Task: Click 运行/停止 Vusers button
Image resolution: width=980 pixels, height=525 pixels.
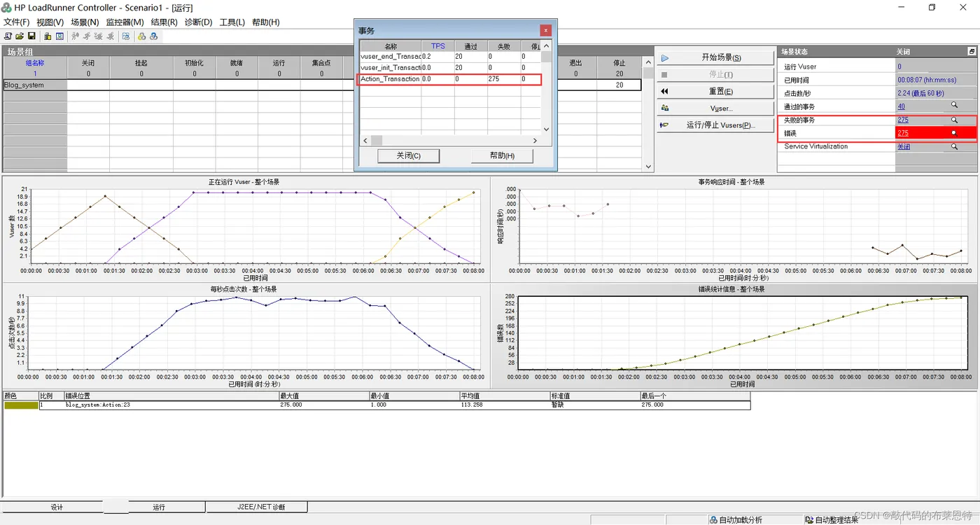Action: tap(715, 125)
